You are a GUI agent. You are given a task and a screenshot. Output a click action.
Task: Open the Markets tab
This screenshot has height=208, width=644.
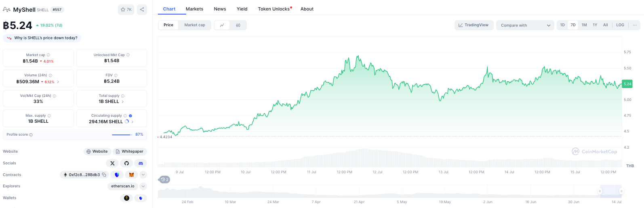point(194,9)
